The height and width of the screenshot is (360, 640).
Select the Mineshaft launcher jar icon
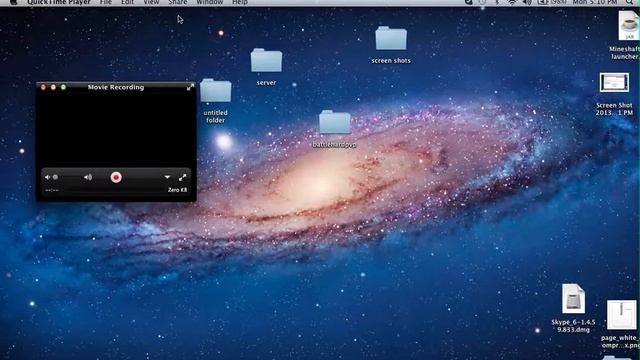629,25
